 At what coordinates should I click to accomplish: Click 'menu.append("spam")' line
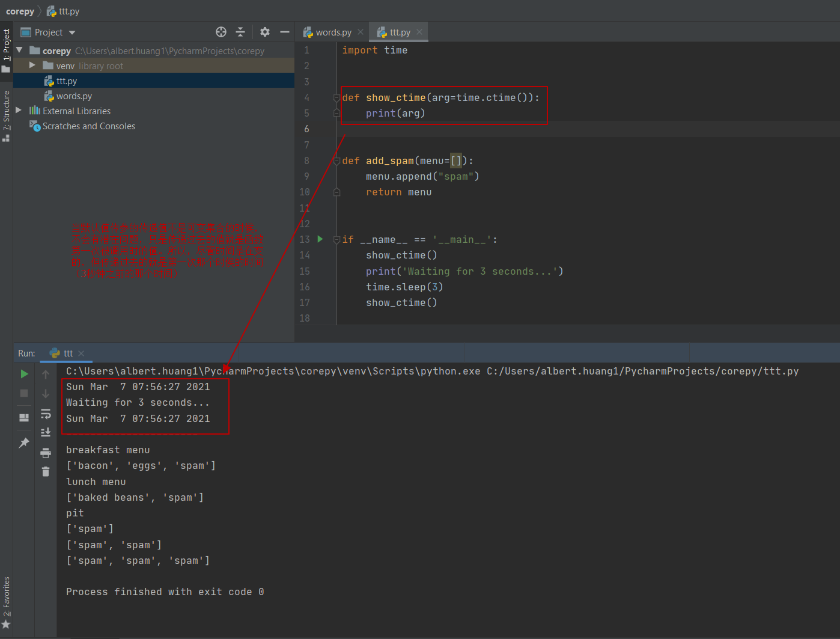click(x=422, y=176)
